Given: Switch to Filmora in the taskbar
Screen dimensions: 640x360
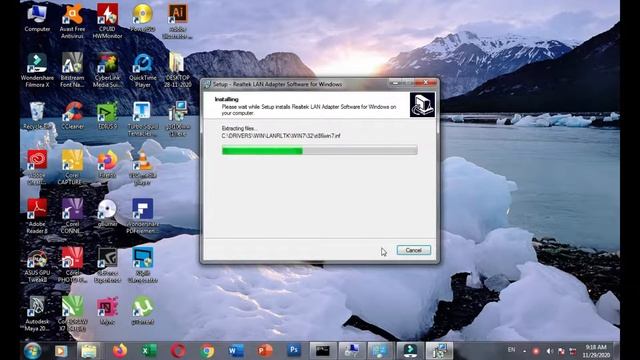Looking at the screenshot, I should pos(410,351).
